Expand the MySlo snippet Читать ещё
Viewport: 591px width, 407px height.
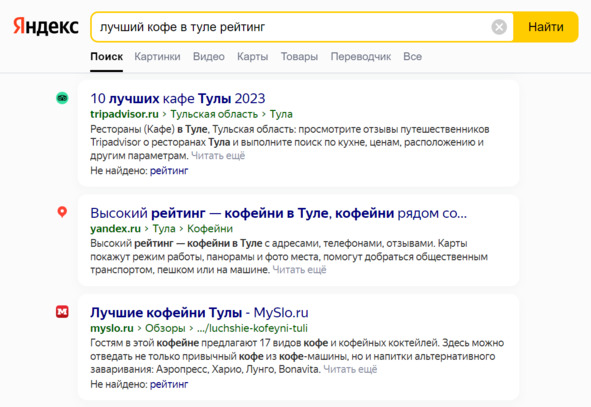[x=350, y=369]
